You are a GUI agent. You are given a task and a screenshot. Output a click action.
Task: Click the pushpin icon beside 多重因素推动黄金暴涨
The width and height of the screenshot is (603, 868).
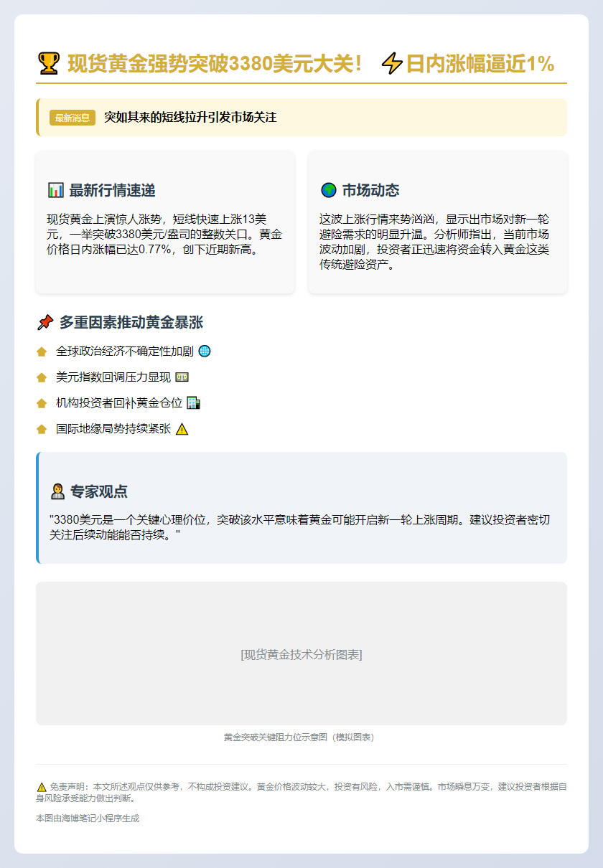pos(45,323)
